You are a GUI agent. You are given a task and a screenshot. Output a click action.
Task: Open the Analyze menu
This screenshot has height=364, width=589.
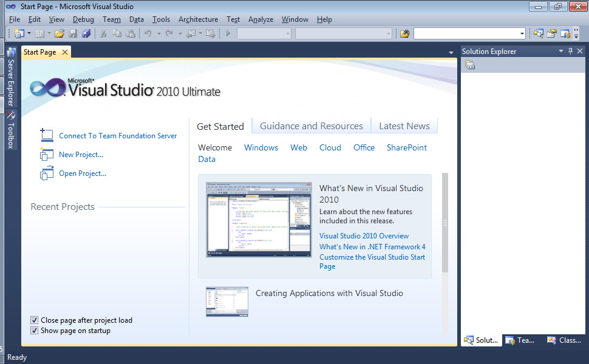click(x=260, y=19)
